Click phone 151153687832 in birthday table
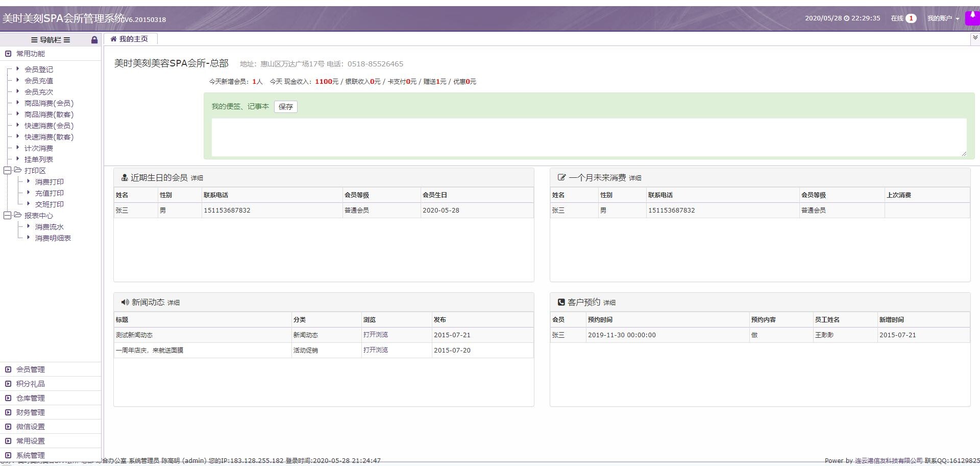The width and height of the screenshot is (980, 466). pyautogui.click(x=227, y=211)
